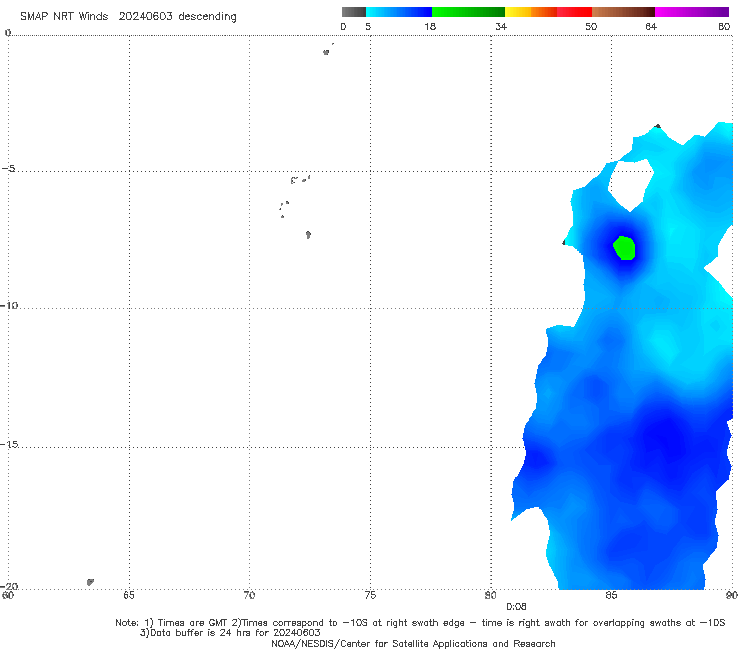740x650 pixels.
Task: Click the note "Times are GMT"
Action: pos(193,623)
